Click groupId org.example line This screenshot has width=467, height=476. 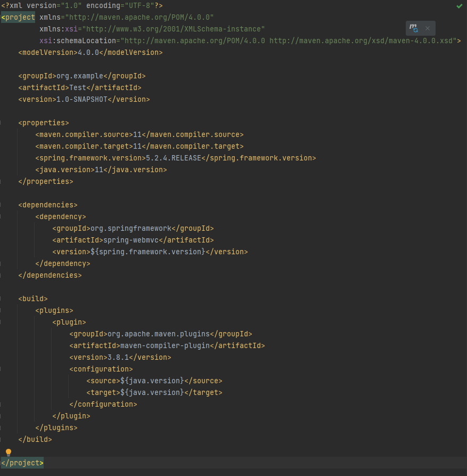[82, 76]
